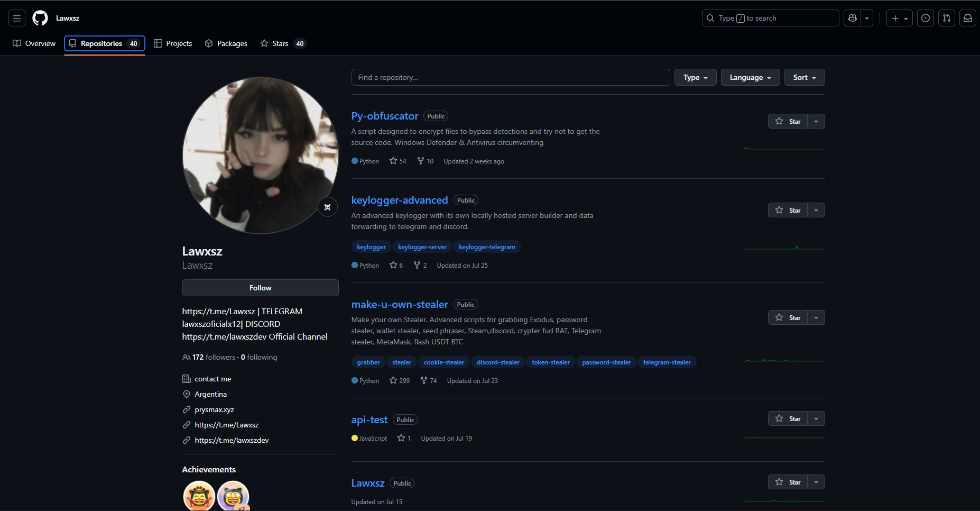980x511 pixels.
Task: Click fork count 2 on keylogger-advanced
Action: click(x=420, y=265)
